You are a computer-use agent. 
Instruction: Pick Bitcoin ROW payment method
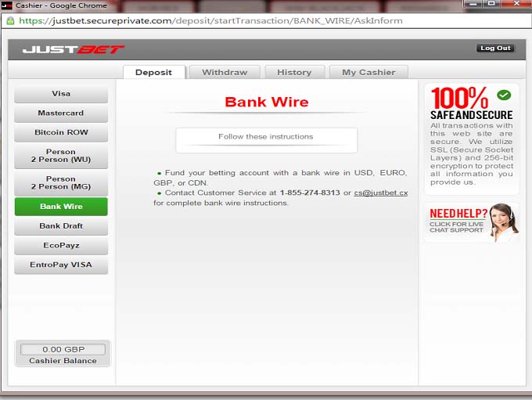click(61, 132)
